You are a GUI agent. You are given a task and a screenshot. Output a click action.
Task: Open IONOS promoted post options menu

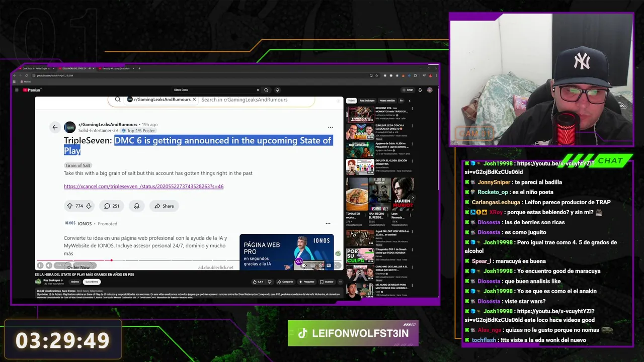pyautogui.click(x=328, y=223)
